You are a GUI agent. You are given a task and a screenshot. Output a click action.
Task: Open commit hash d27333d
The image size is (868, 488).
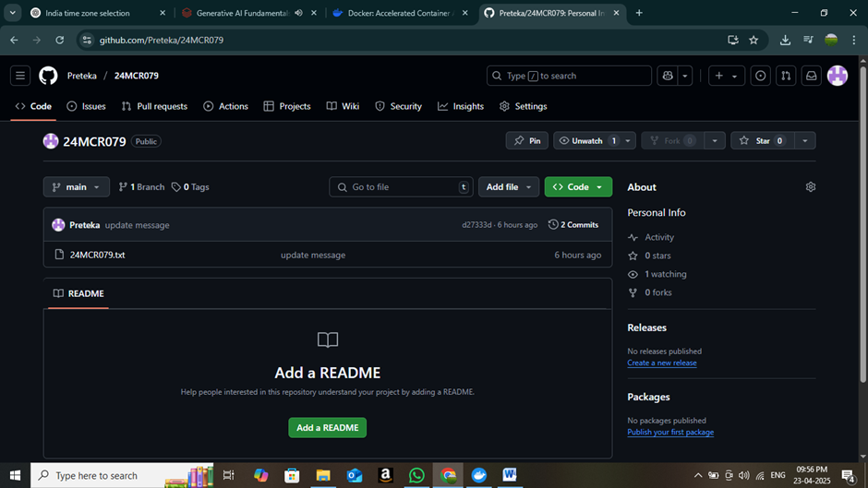pos(476,225)
